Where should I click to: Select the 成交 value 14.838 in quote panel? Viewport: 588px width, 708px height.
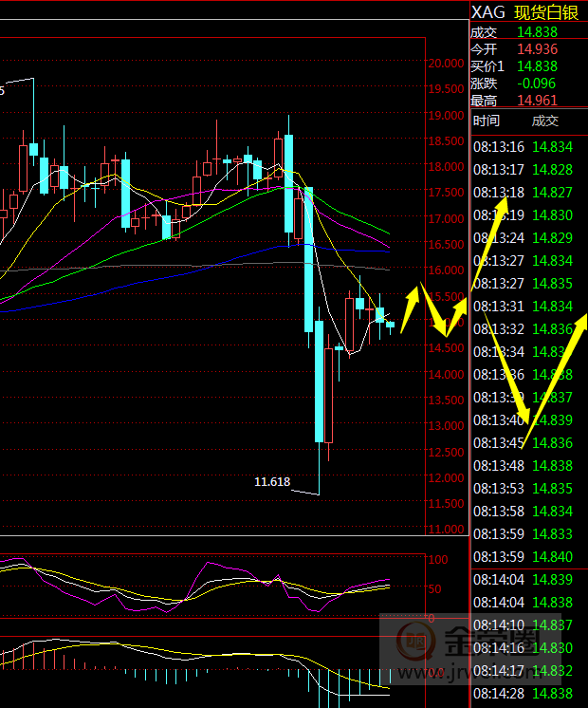(x=537, y=32)
